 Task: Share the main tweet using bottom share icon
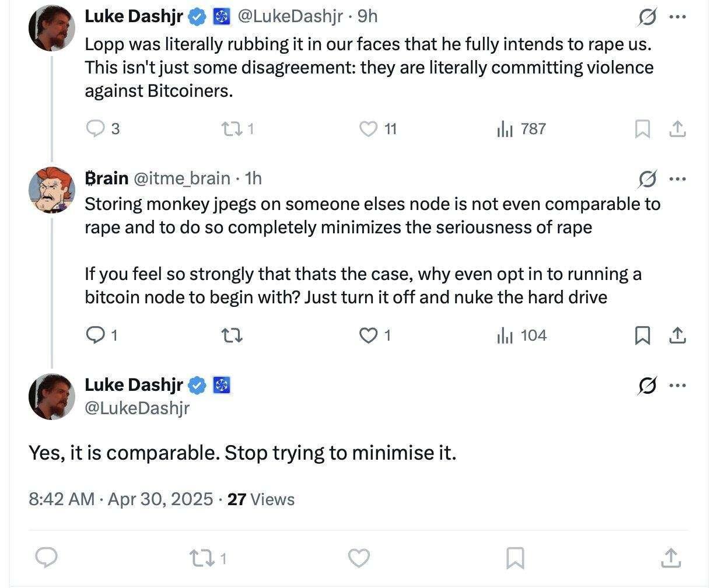(670, 558)
